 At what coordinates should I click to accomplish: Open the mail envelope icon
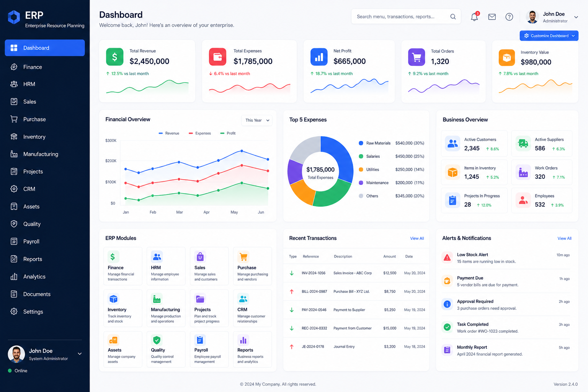tap(492, 17)
